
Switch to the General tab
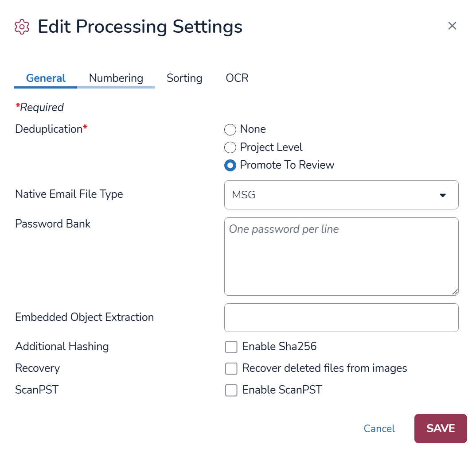click(x=46, y=78)
